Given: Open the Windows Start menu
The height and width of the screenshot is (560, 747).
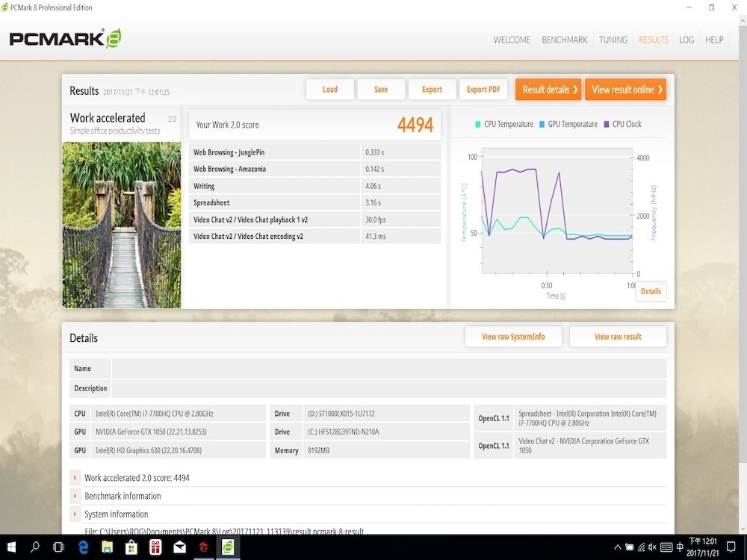Looking at the screenshot, I should tap(12, 547).
